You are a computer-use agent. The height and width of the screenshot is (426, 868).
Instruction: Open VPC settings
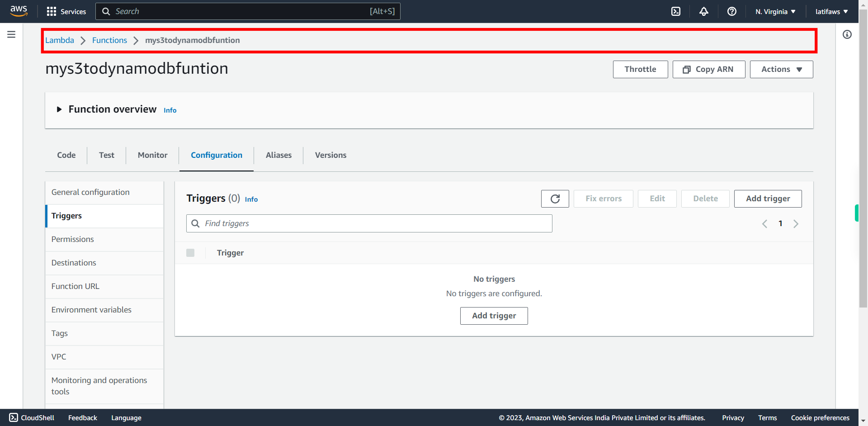[104, 357]
